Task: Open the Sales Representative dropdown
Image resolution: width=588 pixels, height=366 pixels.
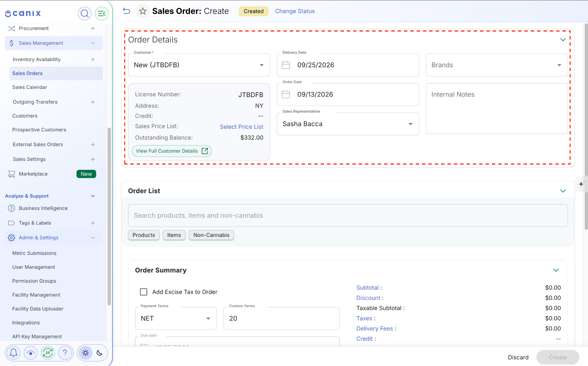Action: pos(348,124)
